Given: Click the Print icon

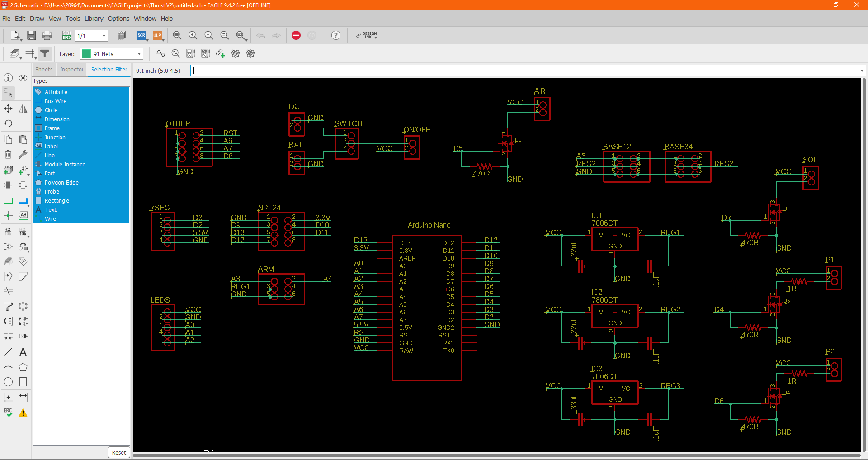Looking at the screenshot, I should 47,35.
